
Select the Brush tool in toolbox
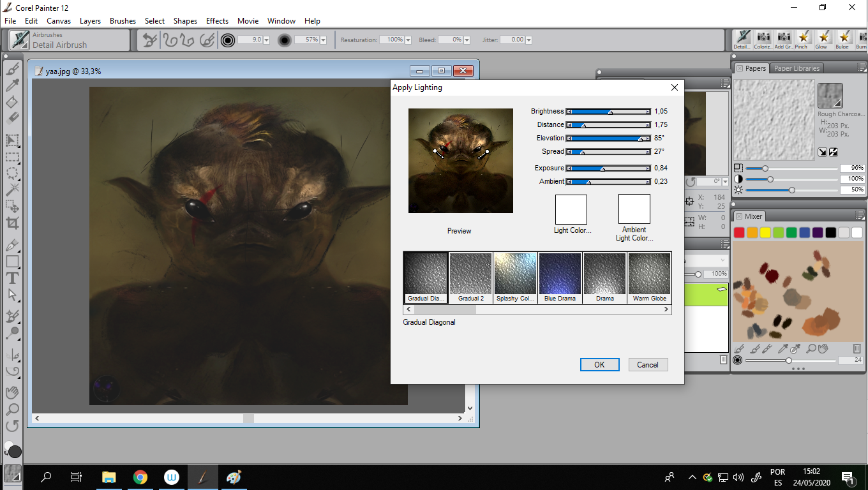click(x=12, y=70)
